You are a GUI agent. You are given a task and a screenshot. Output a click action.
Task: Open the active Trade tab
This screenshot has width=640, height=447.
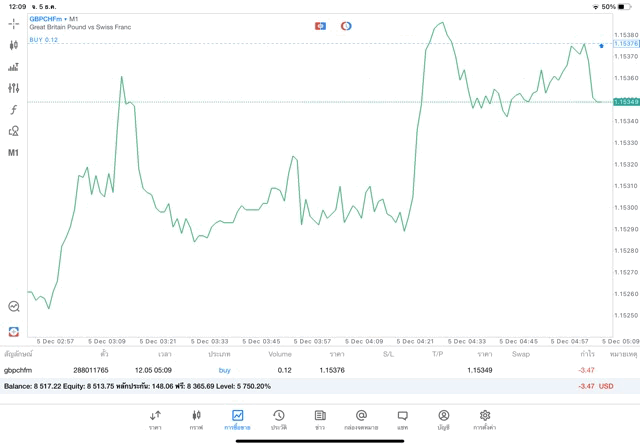(237, 420)
